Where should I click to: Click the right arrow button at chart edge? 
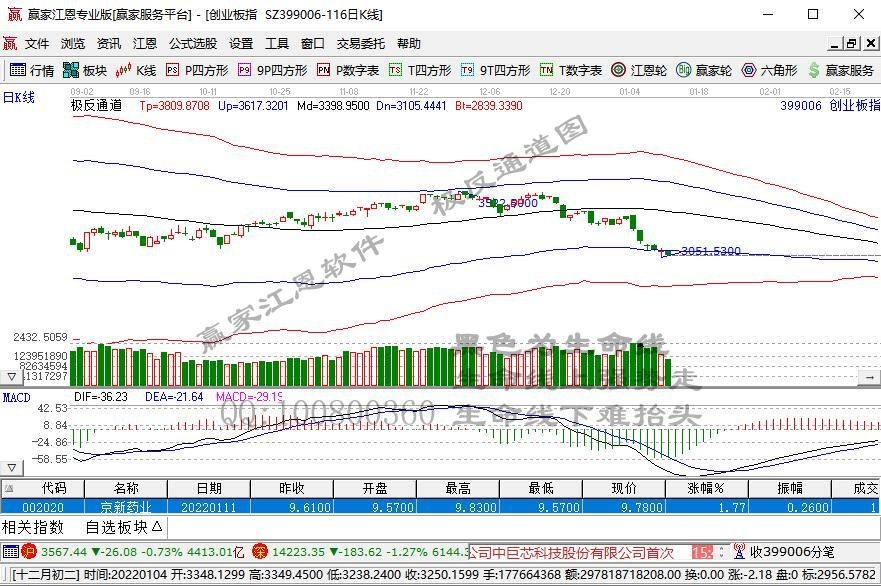(x=869, y=378)
